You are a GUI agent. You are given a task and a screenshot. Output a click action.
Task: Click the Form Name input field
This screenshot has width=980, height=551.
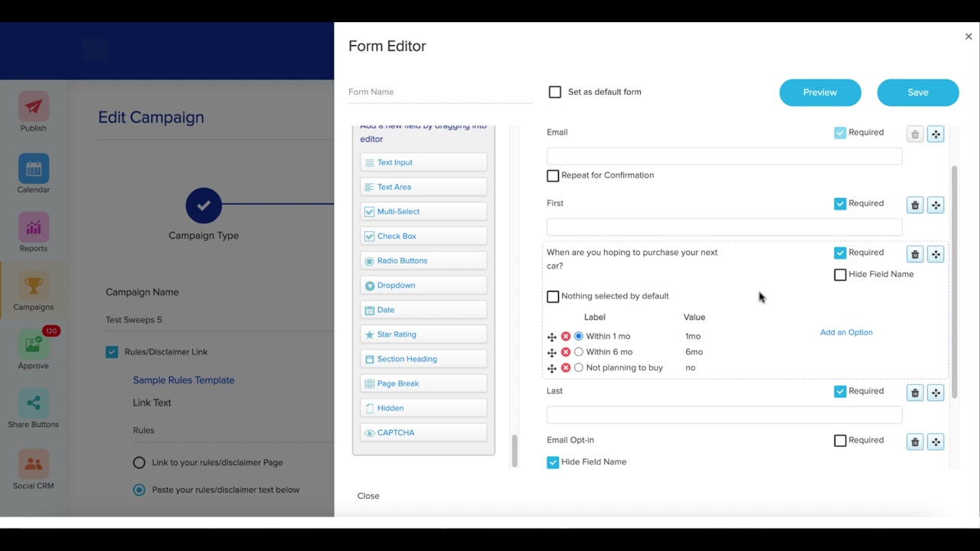coord(440,92)
